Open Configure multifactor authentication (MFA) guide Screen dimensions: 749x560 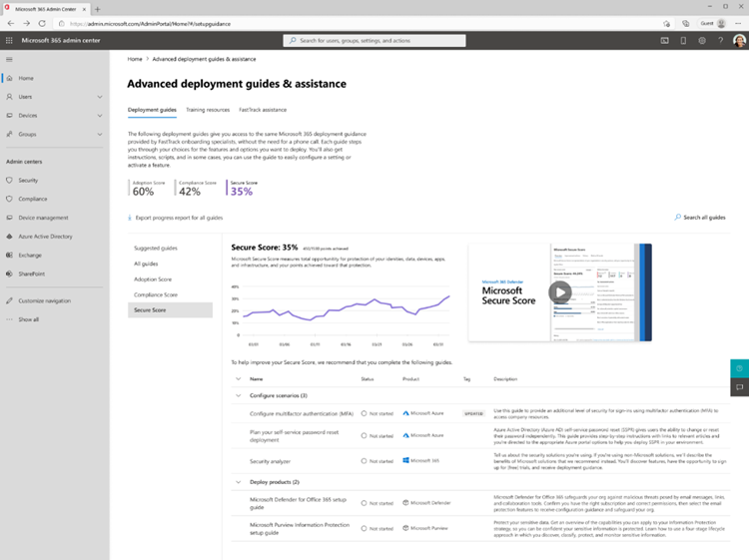(302, 414)
